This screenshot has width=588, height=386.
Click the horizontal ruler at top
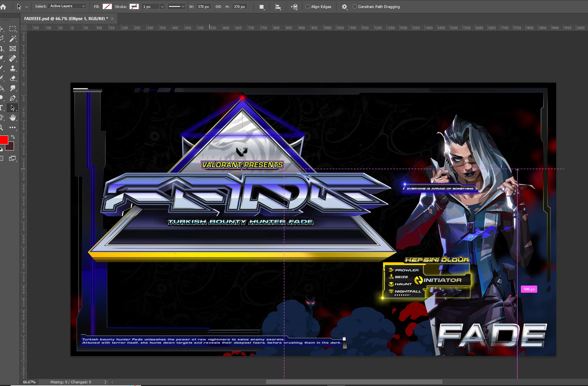point(307,28)
